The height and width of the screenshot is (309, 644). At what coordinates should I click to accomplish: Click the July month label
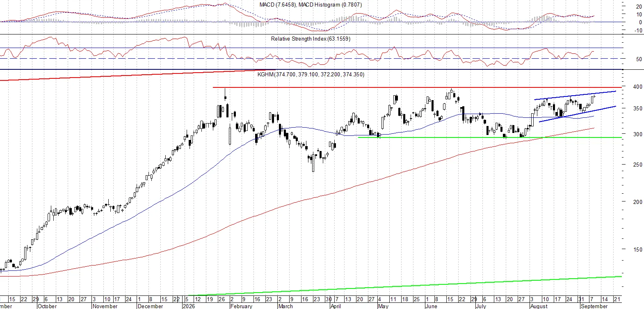(x=481, y=306)
